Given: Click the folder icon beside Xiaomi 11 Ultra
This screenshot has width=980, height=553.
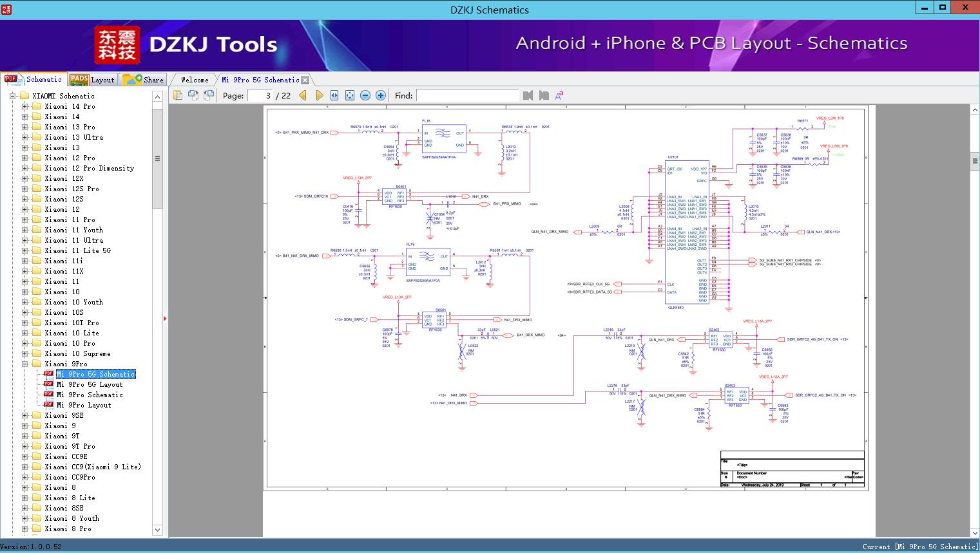Looking at the screenshot, I should (x=37, y=240).
